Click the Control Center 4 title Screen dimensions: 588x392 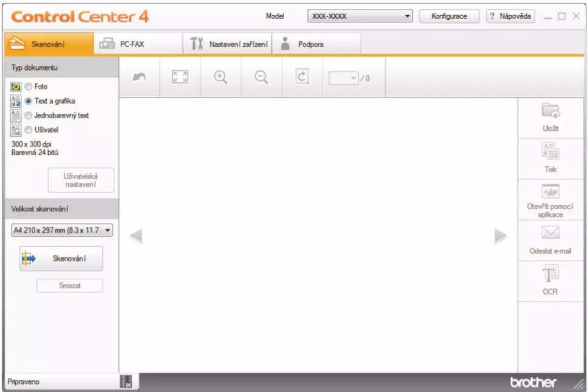[x=79, y=17]
